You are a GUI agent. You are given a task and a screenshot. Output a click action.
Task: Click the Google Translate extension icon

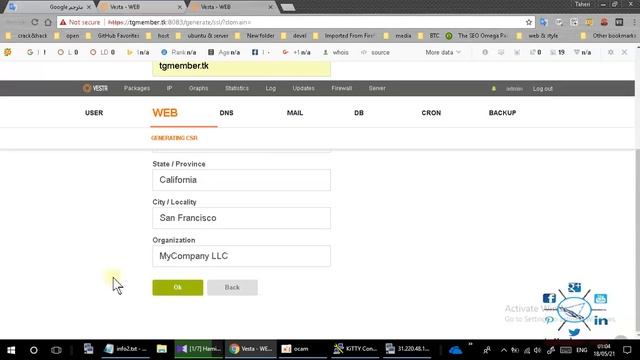point(543,22)
